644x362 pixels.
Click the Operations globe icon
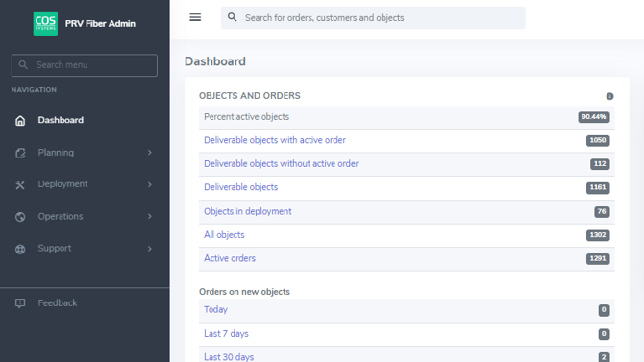(20, 217)
